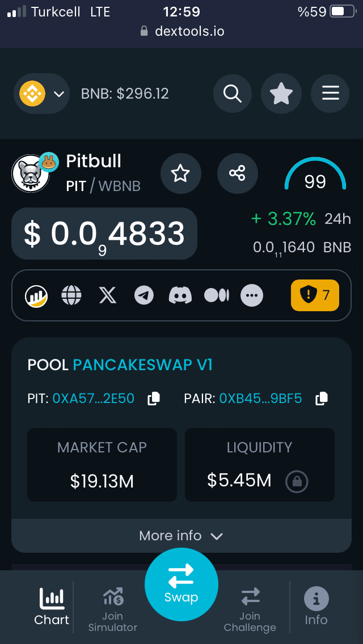The width and height of the screenshot is (363, 644).
Task: Open the Info tab
Action: (x=316, y=607)
